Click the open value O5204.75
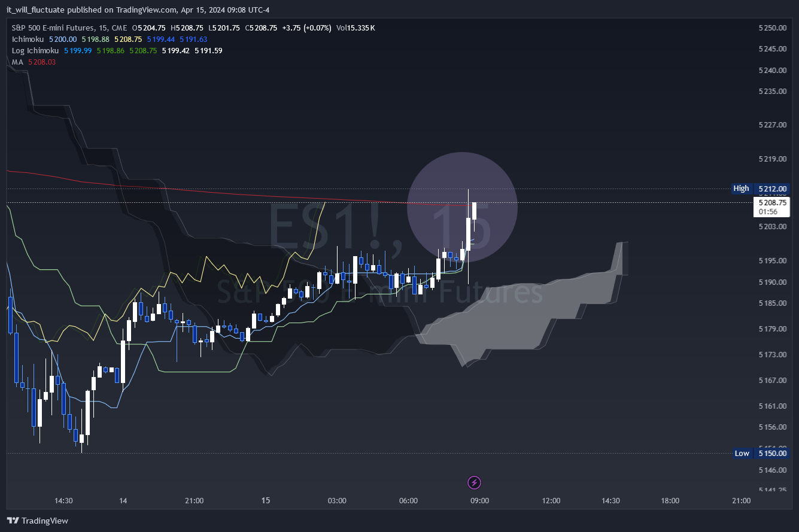799x532 pixels. (149, 28)
